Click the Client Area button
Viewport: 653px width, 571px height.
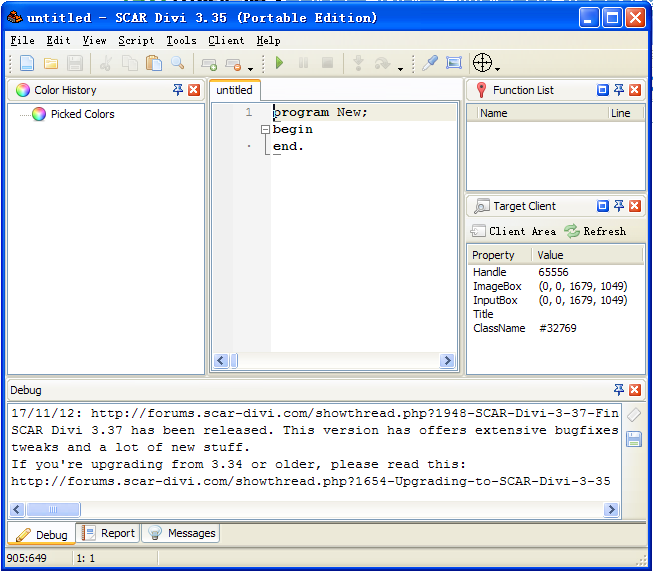coord(514,231)
